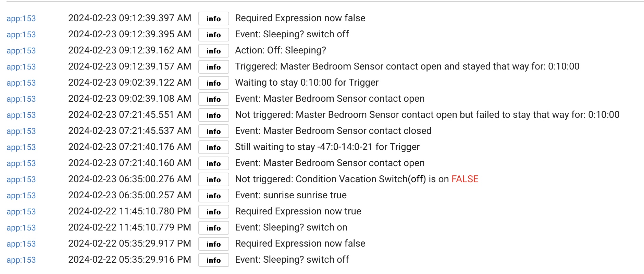Image resolution: width=644 pixels, height=274 pixels.
Task: Click info badge on "Triggered: Master Bedroom Sensor" row
Action: click(213, 67)
